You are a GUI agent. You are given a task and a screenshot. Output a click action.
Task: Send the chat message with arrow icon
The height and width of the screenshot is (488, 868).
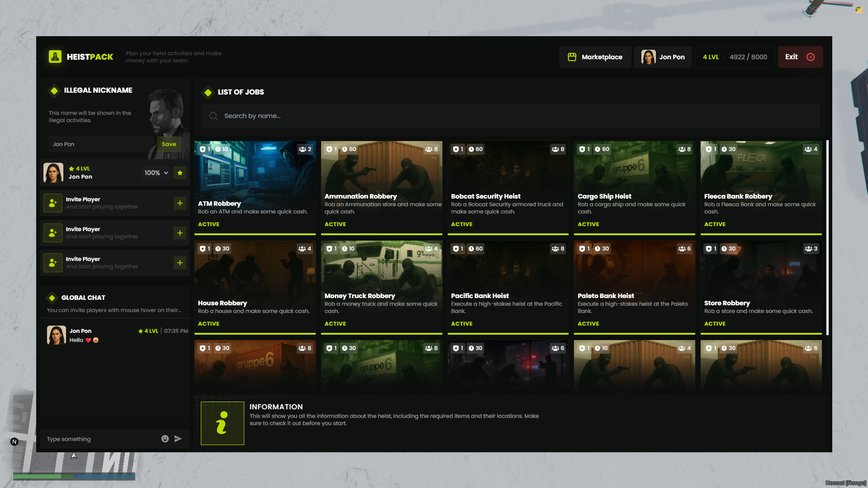click(x=178, y=439)
